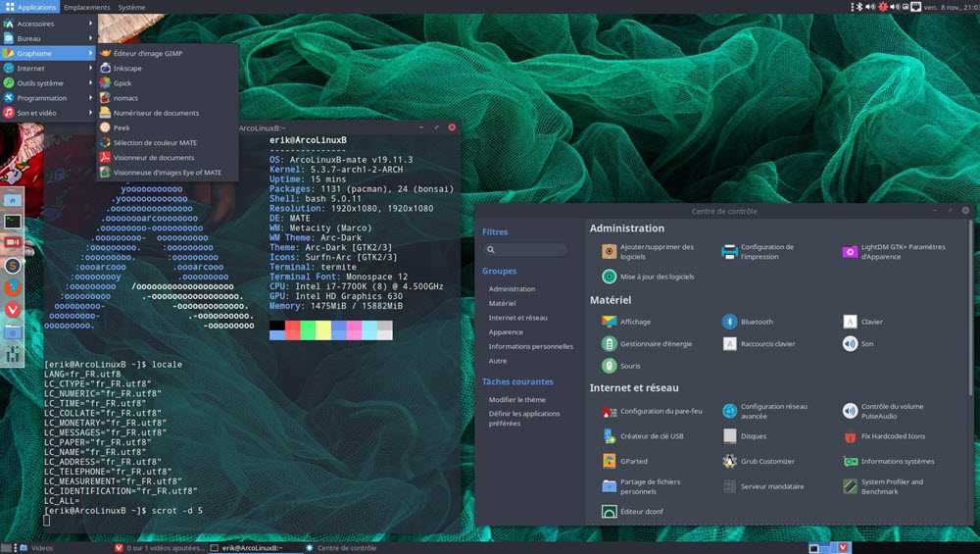Open the Système menu

(x=131, y=7)
